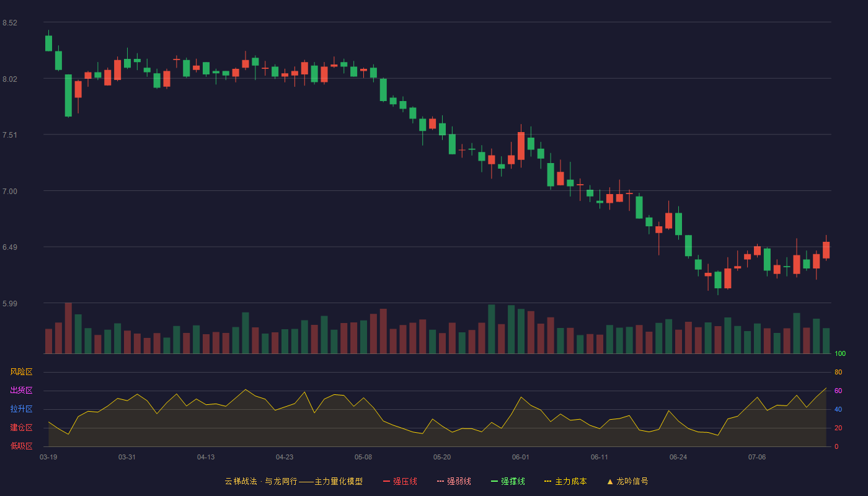Select the 出货区 zone label
868x496 pixels.
pyautogui.click(x=21, y=391)
